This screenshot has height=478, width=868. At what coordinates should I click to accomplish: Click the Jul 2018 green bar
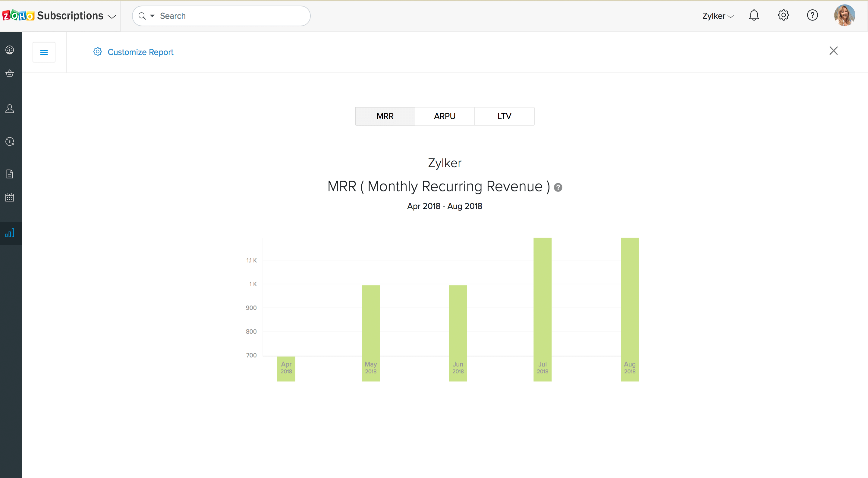542,303
